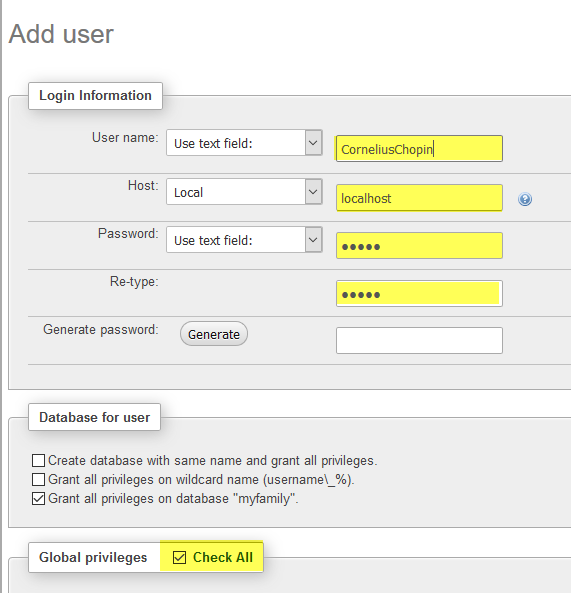Uncheck grant privileges on database "myfamily"

tap(39, 498)
